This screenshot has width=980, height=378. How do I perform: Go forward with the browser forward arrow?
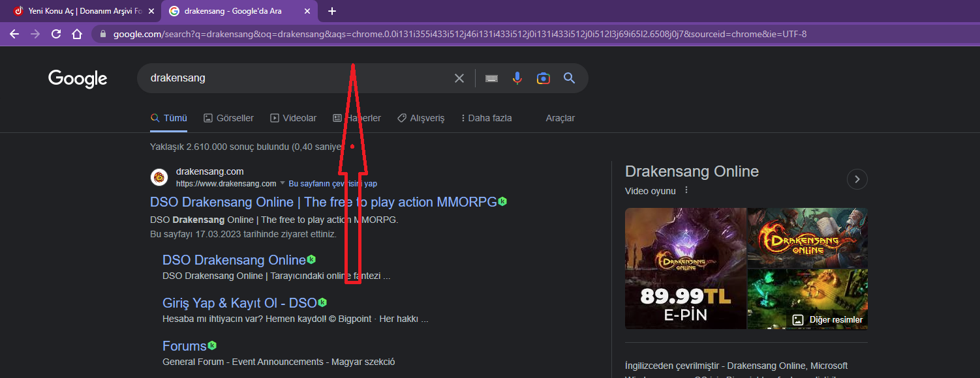tap(35, 34)
